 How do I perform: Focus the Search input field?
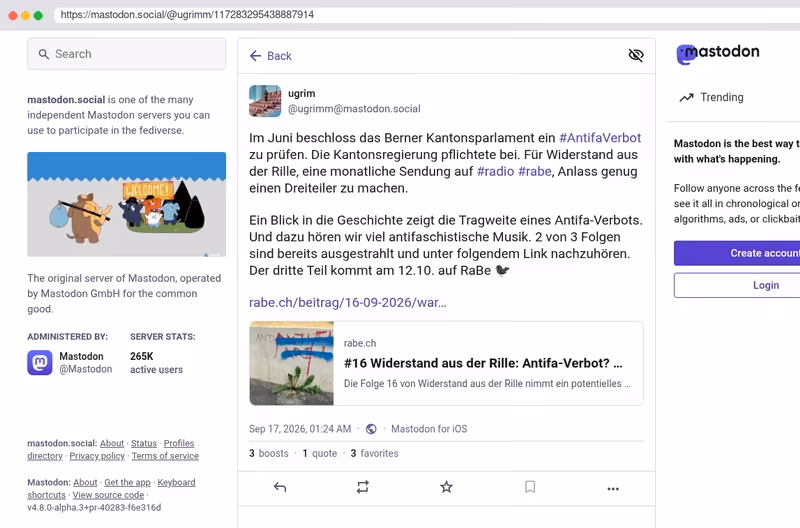click(127, 54)
